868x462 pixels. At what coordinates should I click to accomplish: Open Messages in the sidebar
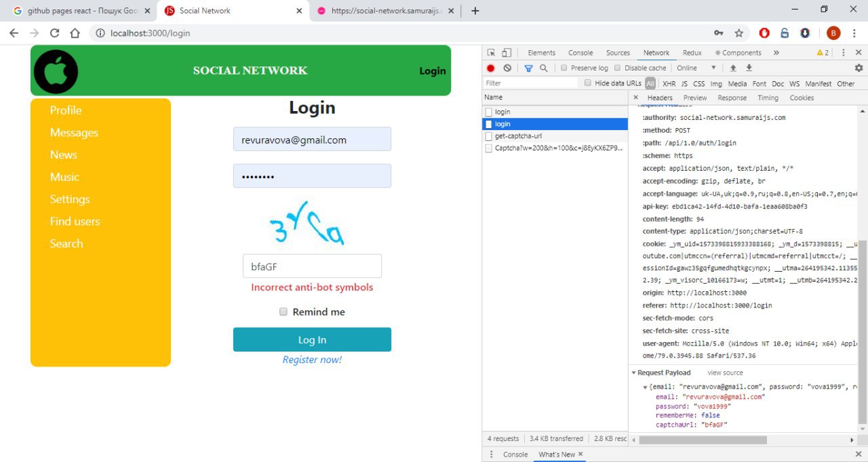tap(74, 133)
